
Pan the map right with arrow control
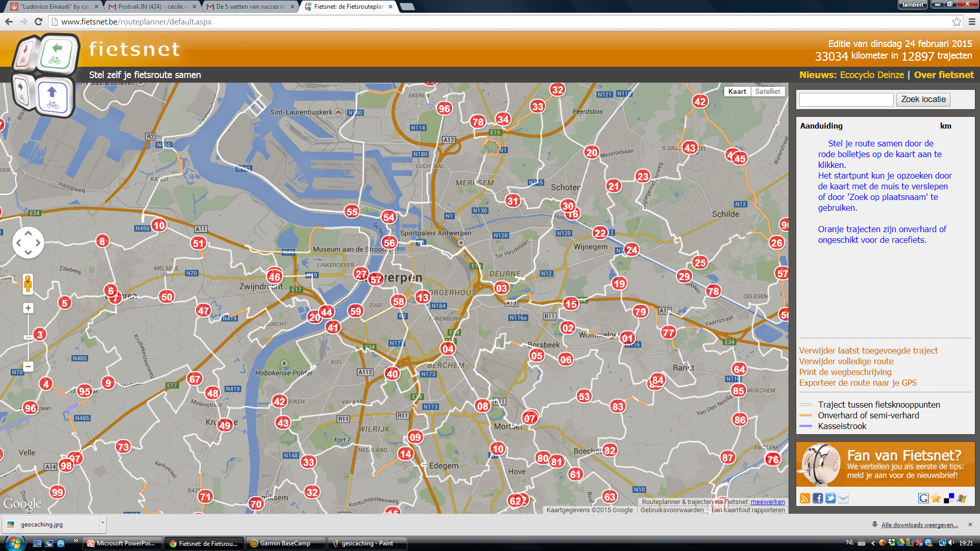point(38,243)
